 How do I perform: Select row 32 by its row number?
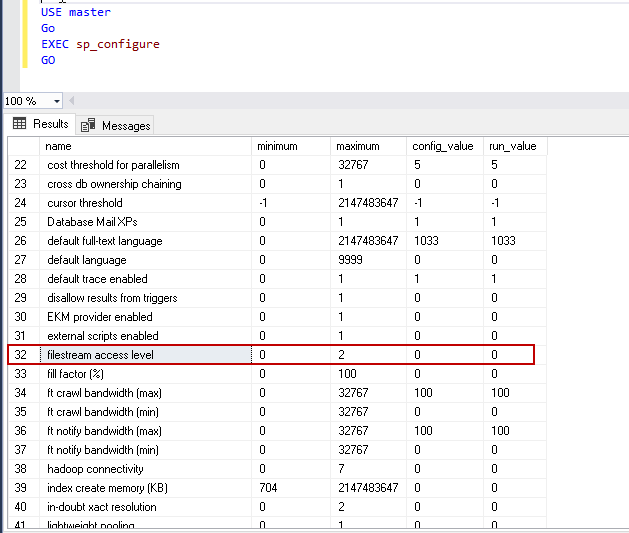click(x=22, y=355)
